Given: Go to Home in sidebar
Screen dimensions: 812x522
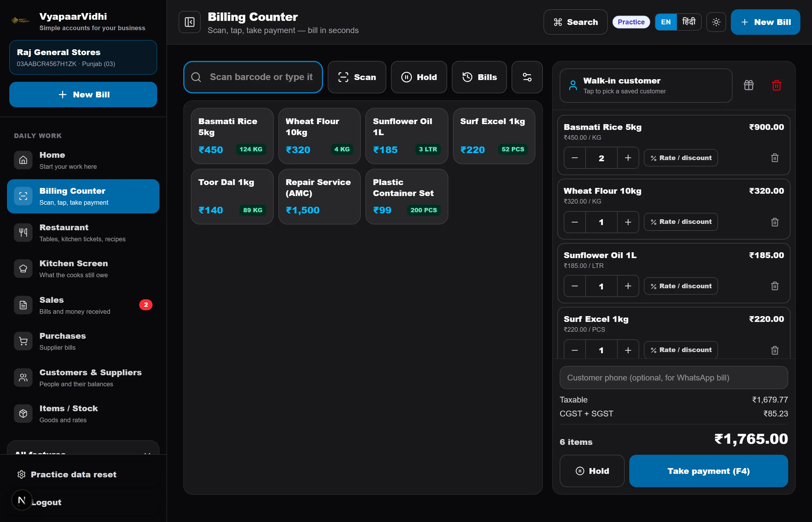Looking at the screenshot, I should [83, 160].
